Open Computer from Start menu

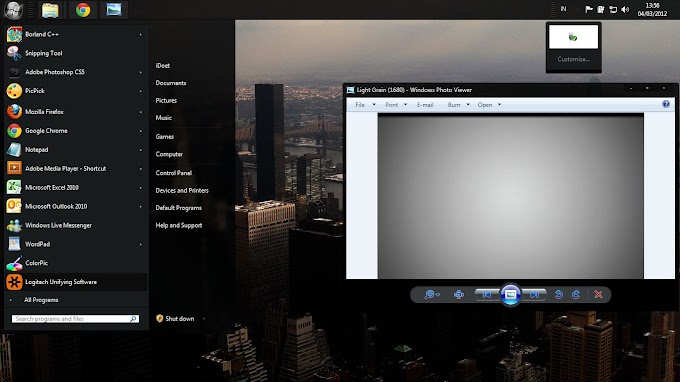coord(169,154)
